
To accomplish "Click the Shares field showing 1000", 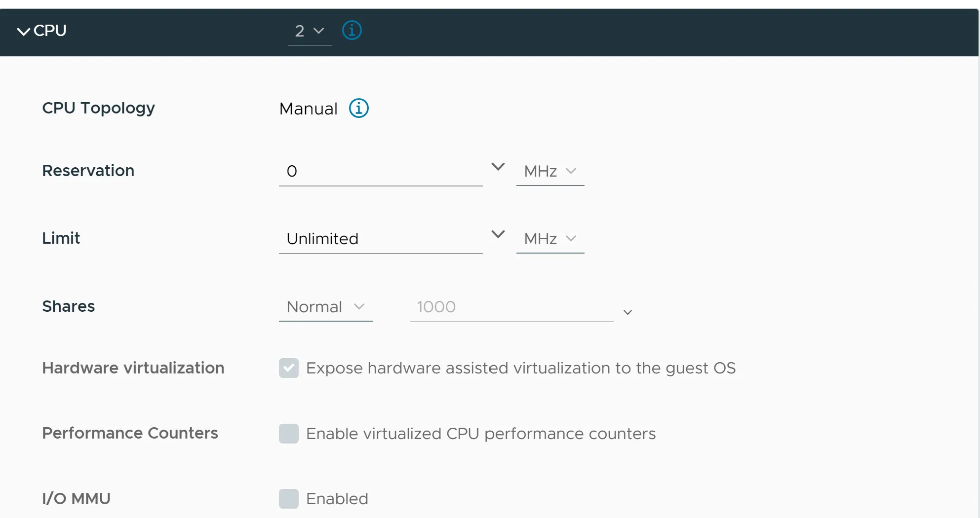I will point(511,307).
